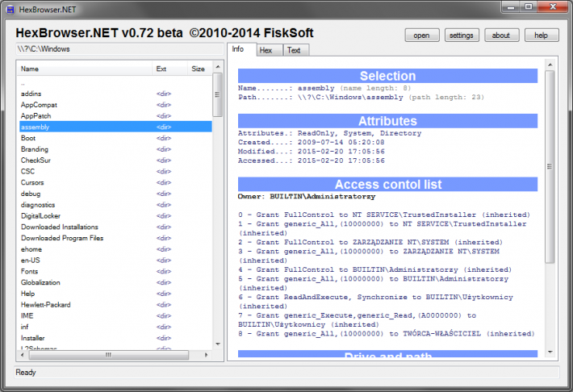Minimize the HexBrowser.NET window

pos(511,7)
